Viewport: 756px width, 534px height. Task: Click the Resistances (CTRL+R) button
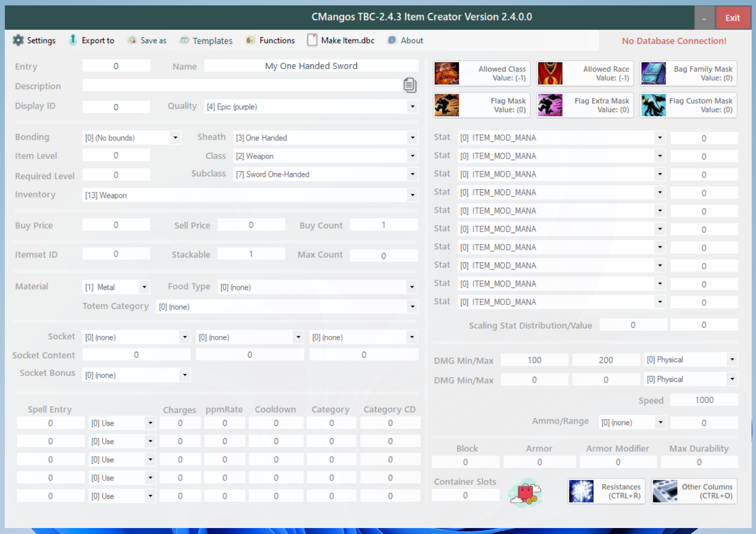606,491
